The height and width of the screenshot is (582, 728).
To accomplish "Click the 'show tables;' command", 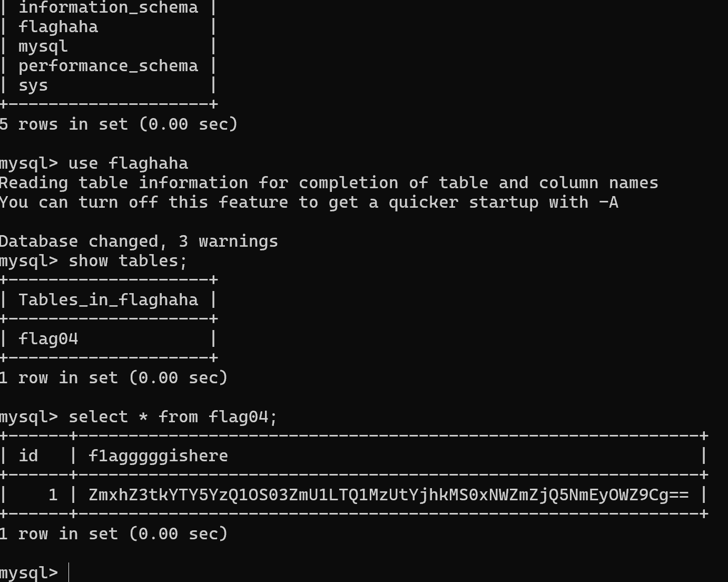I will click(127, 261).
